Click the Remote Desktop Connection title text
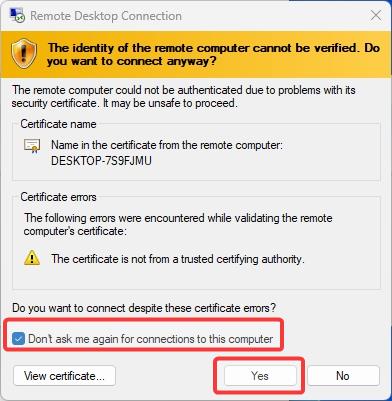The width and height of the screenshot is (392, 401). pos(106,16)
